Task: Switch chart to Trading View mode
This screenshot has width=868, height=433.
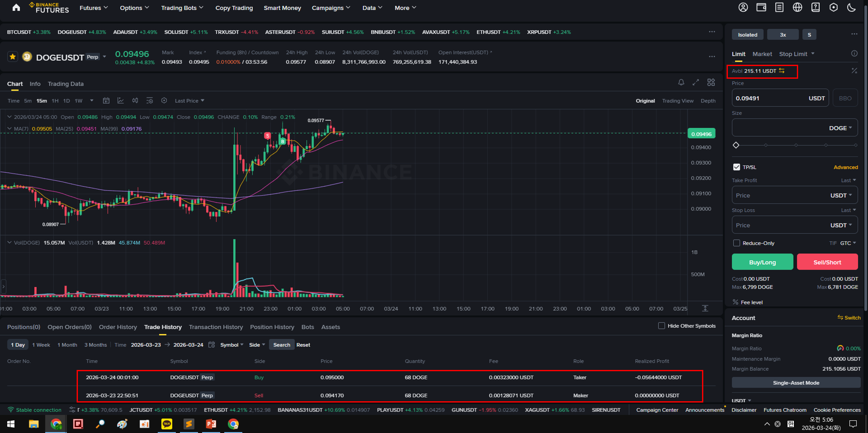Action: pyautogui.click(x=677, y=101)
